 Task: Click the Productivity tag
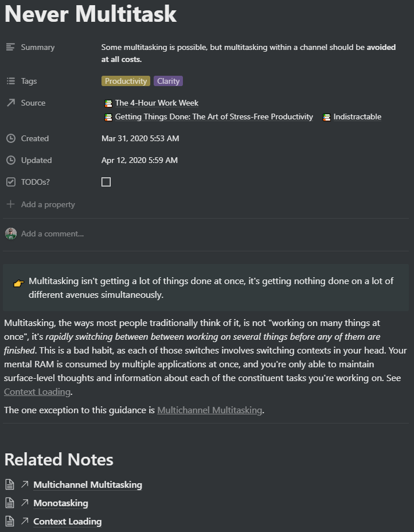coord(126,81)
